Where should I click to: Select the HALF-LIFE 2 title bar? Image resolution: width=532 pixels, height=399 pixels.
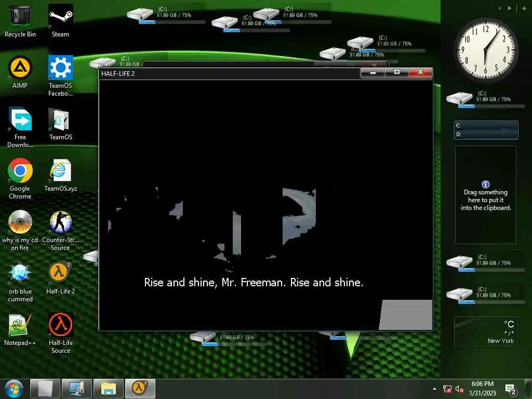pyautogui.click(x=229, y=74)
